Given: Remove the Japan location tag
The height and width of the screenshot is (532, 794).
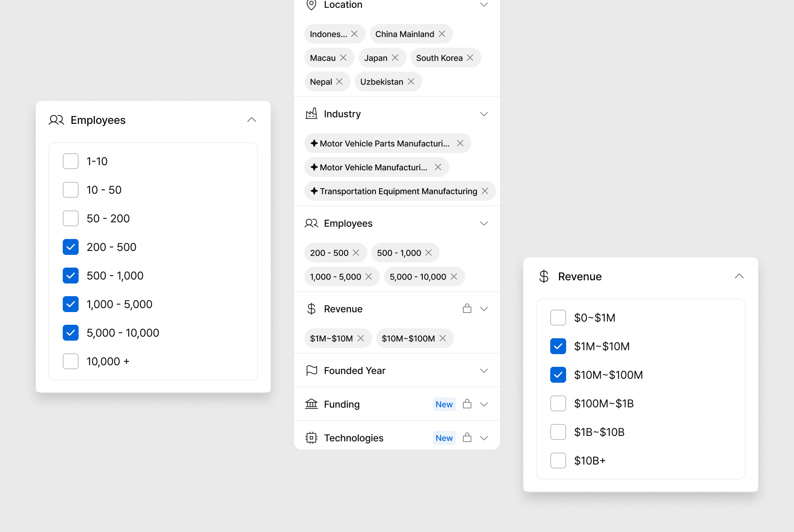Looking at the screenshot, I should pos(395,58).
